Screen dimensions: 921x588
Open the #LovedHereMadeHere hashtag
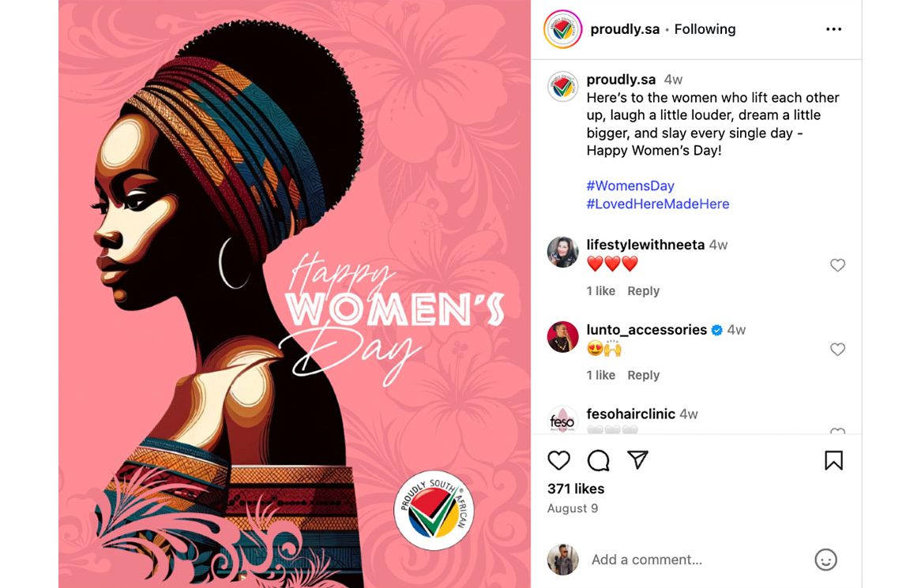[x=658, y=204]
